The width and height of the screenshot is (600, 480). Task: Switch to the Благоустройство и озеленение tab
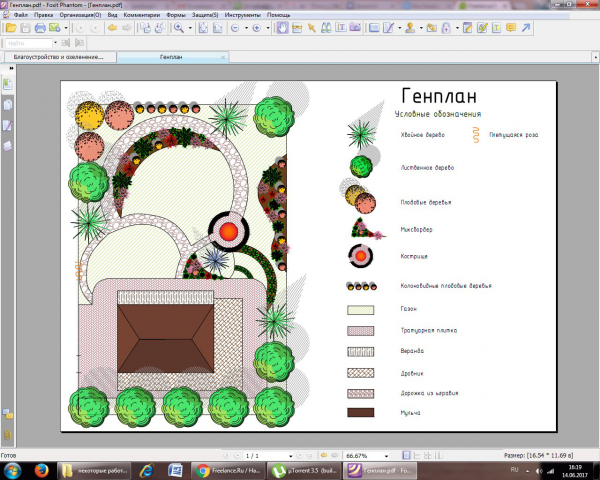[x=59, y=57]
